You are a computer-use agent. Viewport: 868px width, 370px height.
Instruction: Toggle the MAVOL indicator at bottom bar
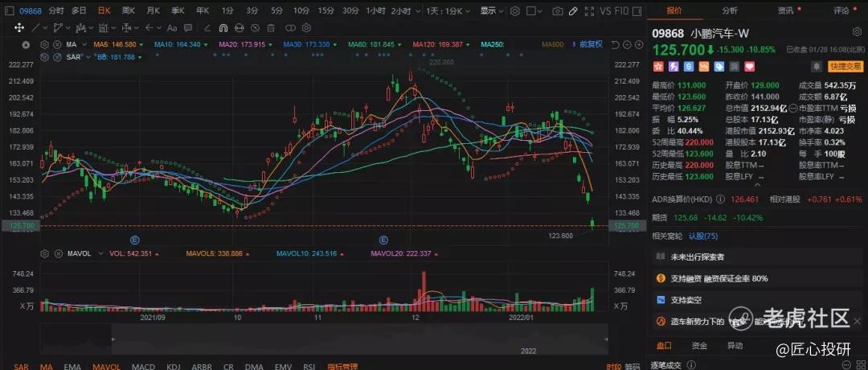[x=106, y=366]
